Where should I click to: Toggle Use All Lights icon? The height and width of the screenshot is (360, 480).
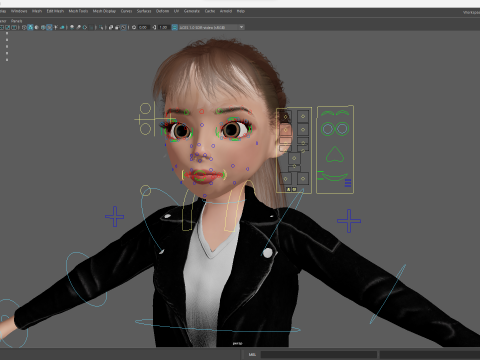tap(56, 27)
